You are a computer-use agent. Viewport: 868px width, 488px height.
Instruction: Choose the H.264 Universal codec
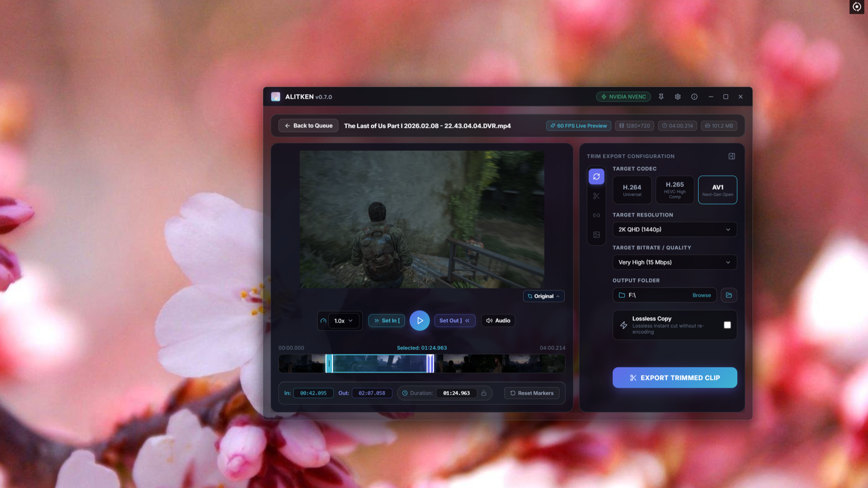point(632,190)
